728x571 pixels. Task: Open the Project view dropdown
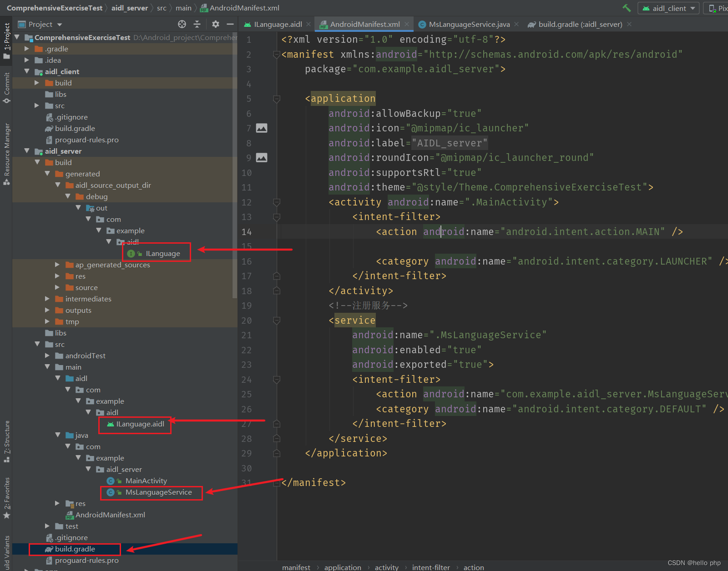point(40,24)
